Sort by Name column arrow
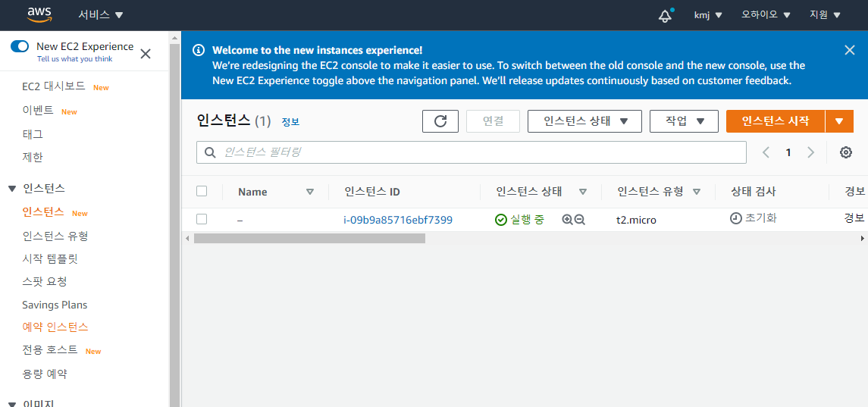Image resolution: width=868 pixels, height=407 pixels. pos(310,192)
